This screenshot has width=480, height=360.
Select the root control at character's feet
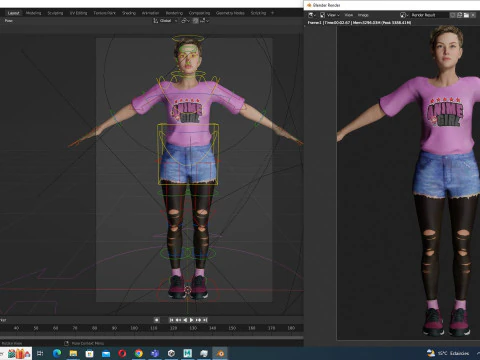click(188, 290)
